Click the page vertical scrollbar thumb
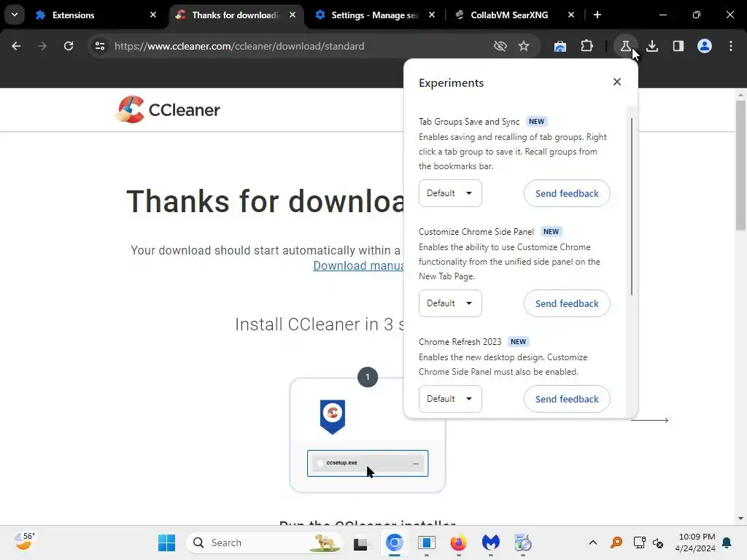747x560 pixels. (x=740, y=166)
